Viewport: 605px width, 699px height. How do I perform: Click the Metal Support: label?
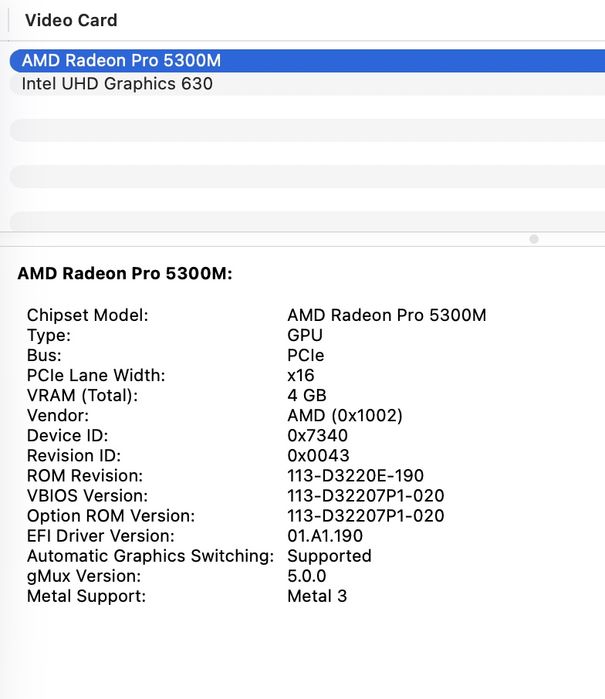click(x=86, y=596)
